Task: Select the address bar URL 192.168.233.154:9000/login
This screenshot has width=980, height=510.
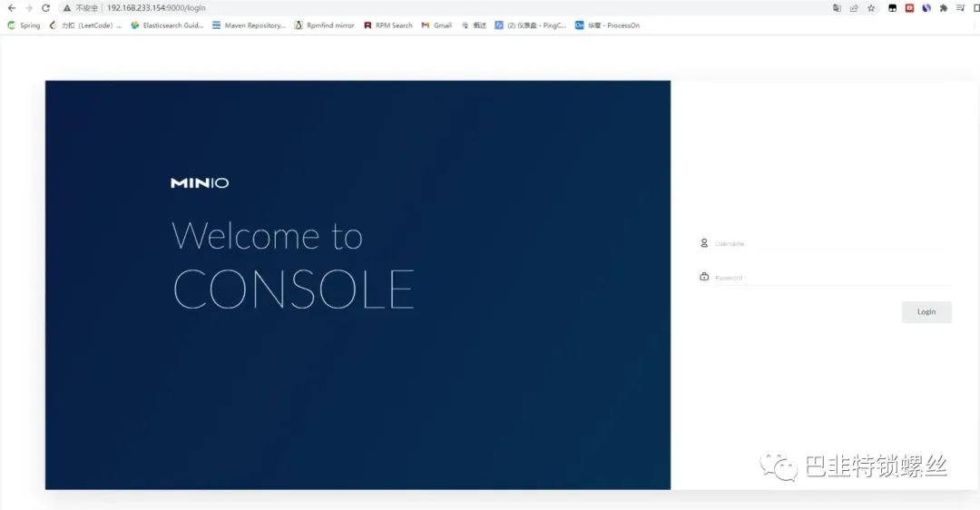Action: 156,8
